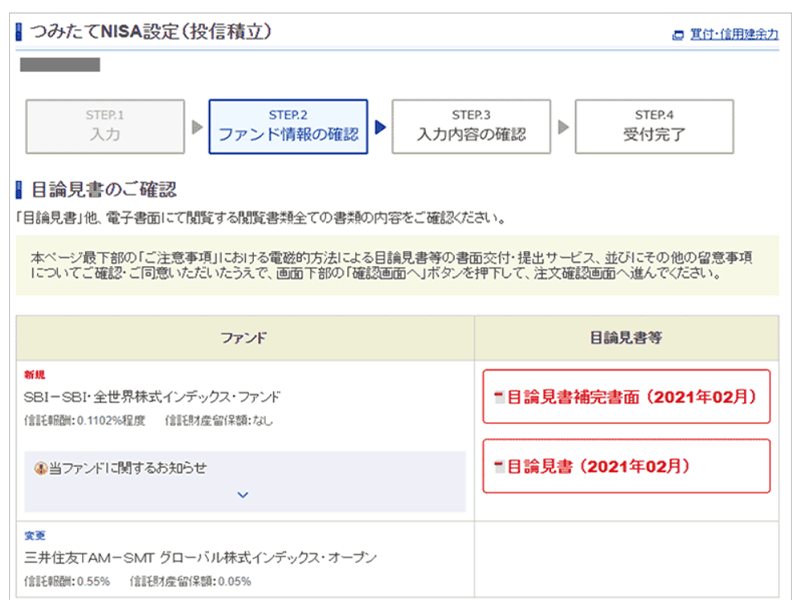This screenshot has width=800, height=600.
Task: Click 信託報酬:0.1102%程度 text
Action: [x=85, y=420]
